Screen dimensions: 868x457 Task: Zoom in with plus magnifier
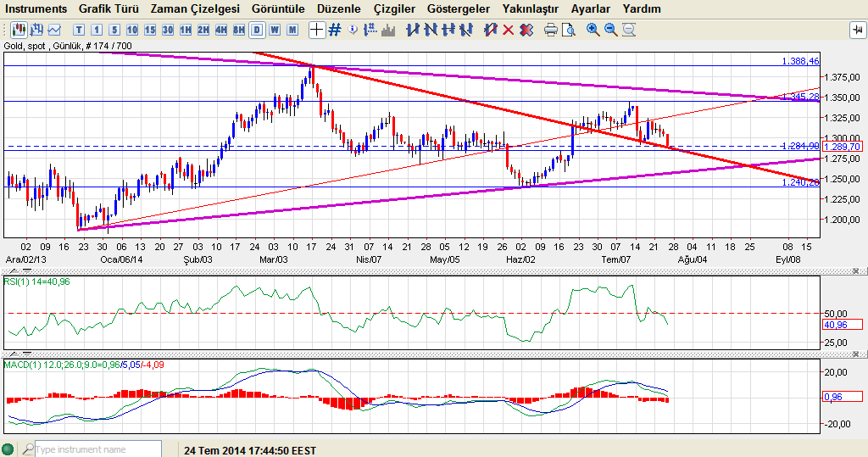tap(593, 30)
